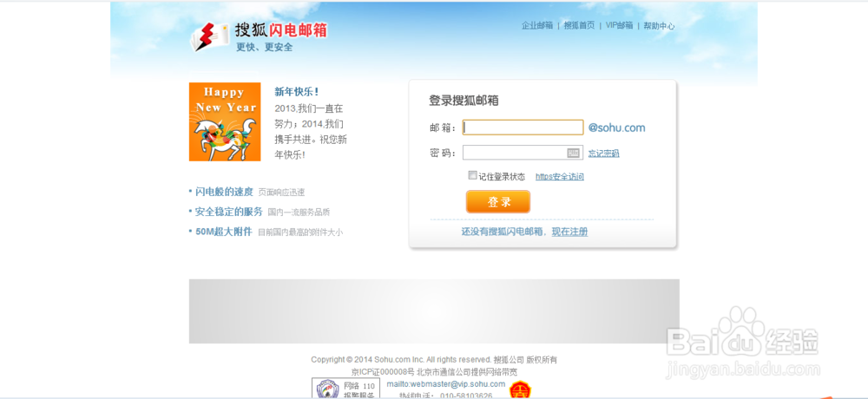Image resolution: width=868 pixels, height=399 pixels.
Task: Tick the 记住登录状态 checkbox
Action: [472, 175]
